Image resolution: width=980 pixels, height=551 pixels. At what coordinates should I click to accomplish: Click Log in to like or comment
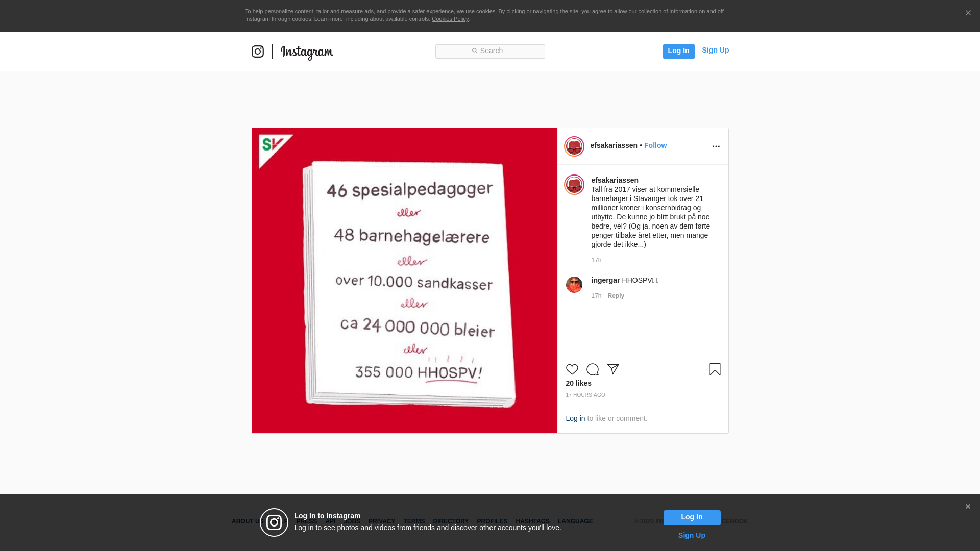(575, 418)
